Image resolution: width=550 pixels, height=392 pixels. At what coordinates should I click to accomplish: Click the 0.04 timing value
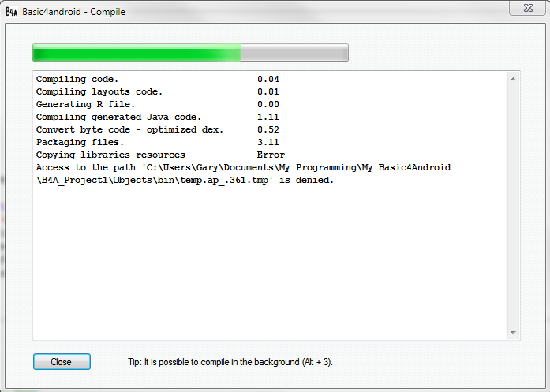(x=268, y=79)
